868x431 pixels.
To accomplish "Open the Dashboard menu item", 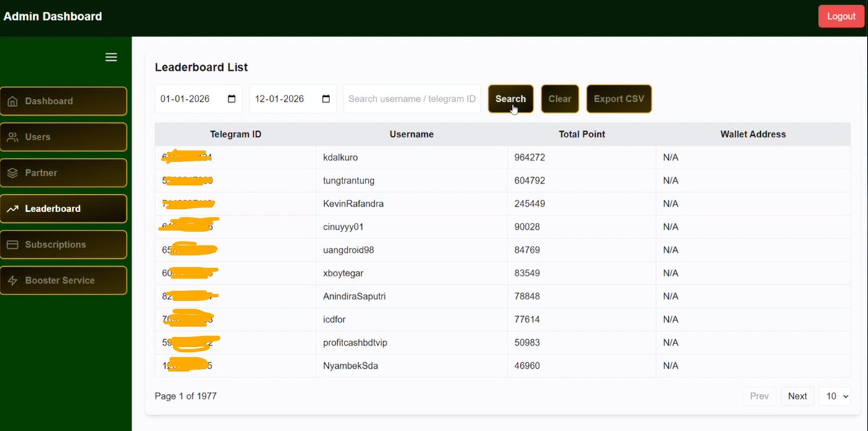I will [63, 101].
